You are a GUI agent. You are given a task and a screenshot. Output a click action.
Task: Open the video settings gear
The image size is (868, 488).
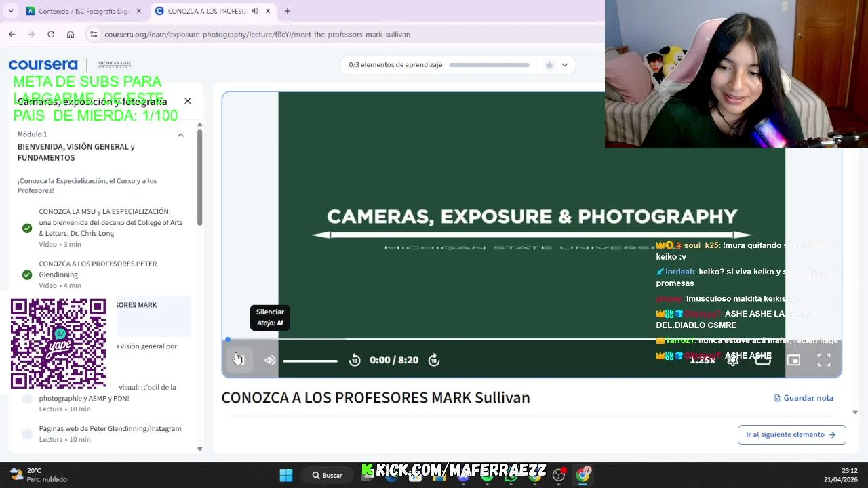[x=733, y=360]
